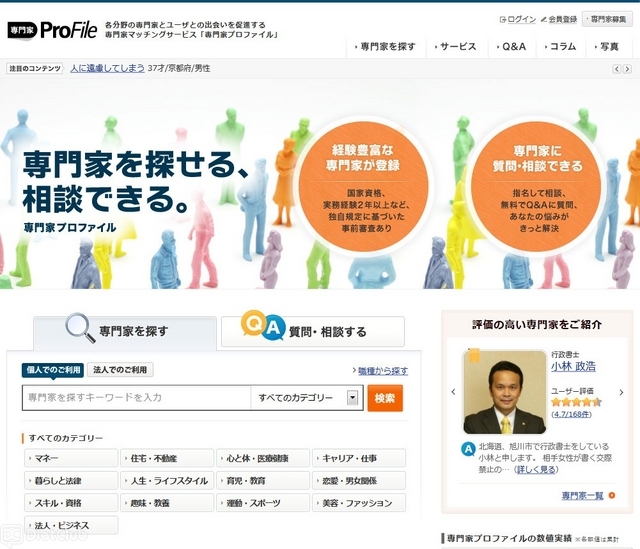Click the magnifying glass icon on 専門家を探す tab

coord(79,328)
